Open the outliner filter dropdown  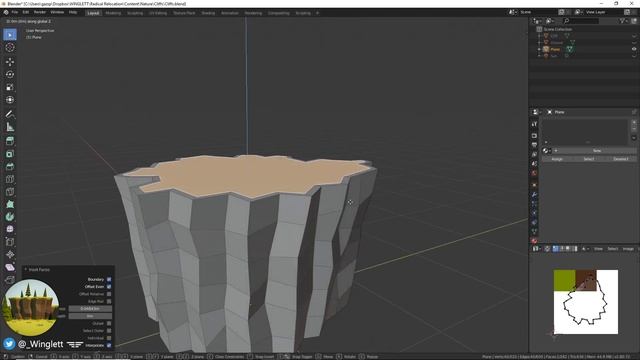pyautogui.click(x=624, y=21)
